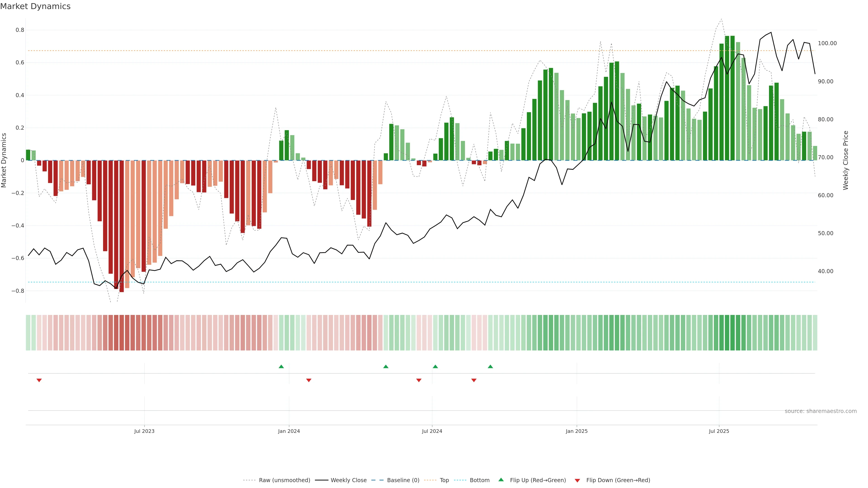Click the green flip-up triangle at Jul 2024
The width and height of the screenshot is (868, 488).
point(435,366)
